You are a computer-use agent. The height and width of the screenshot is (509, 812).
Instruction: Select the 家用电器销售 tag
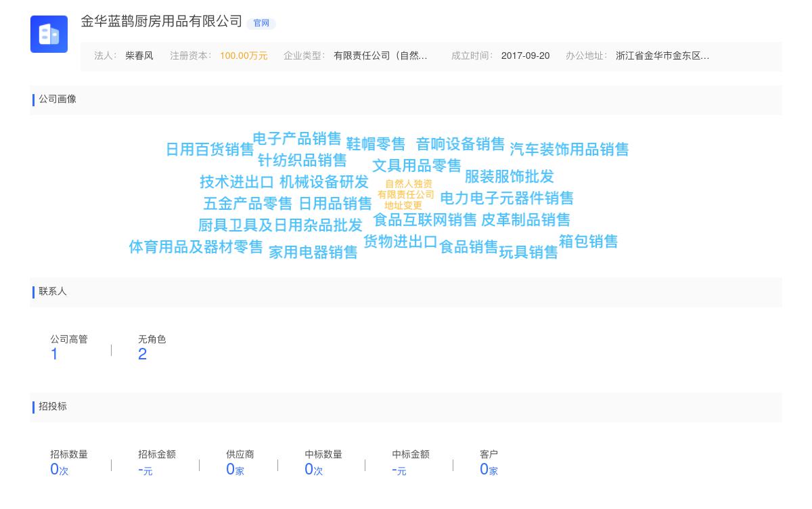click(313, 252)
